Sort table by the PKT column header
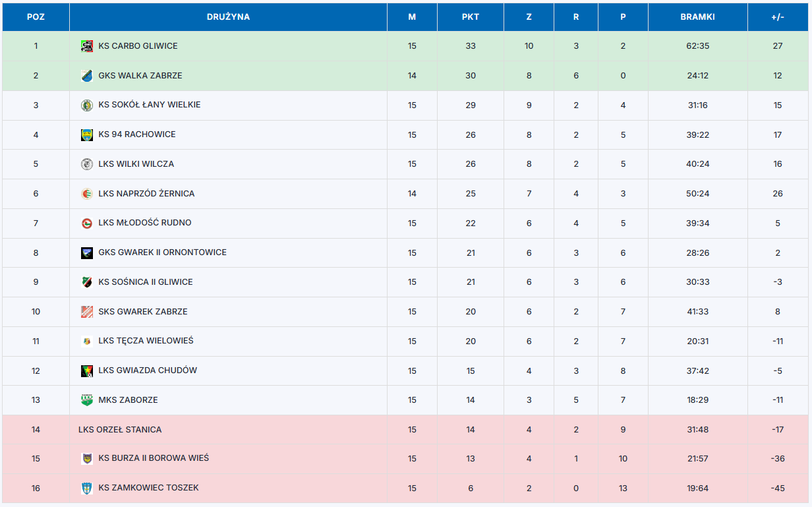The image size is (812, 507). 470,17
